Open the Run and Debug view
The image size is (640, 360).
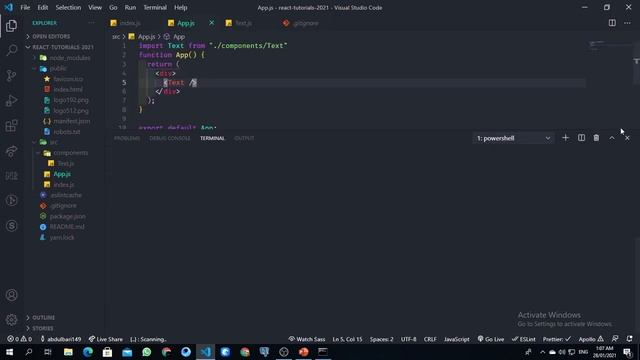point(11,100)
